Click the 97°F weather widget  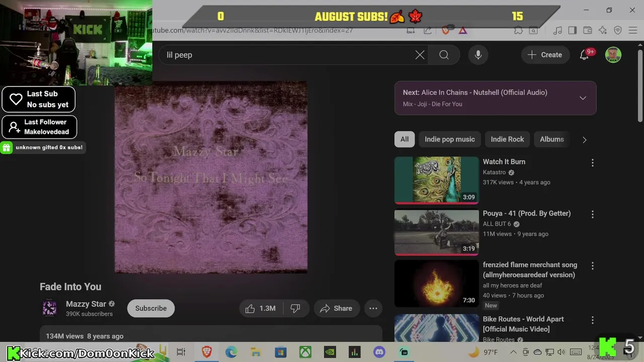tap(484, 352)
